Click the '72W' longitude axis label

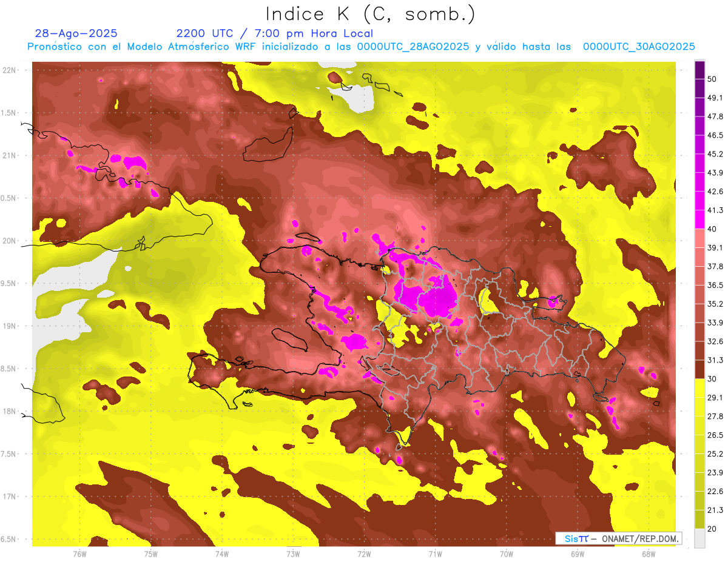point(364,554)
